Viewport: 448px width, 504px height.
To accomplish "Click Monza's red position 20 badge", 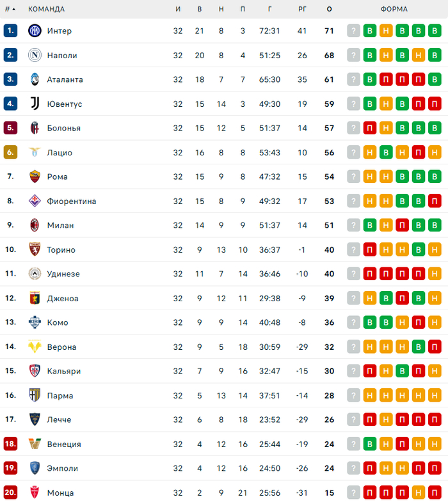I will (10, 492).
